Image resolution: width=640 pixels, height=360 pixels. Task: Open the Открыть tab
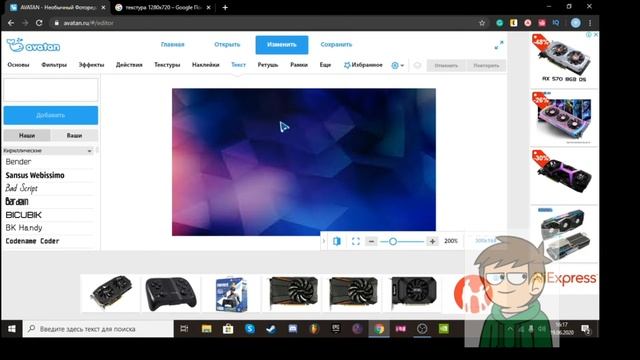(x=227, y=44)
